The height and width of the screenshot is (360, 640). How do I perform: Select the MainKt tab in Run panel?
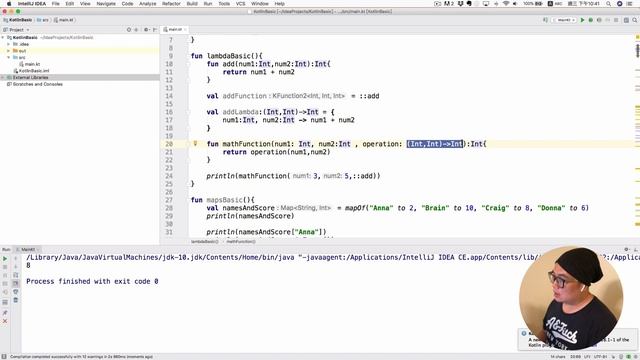pos(28,249)
